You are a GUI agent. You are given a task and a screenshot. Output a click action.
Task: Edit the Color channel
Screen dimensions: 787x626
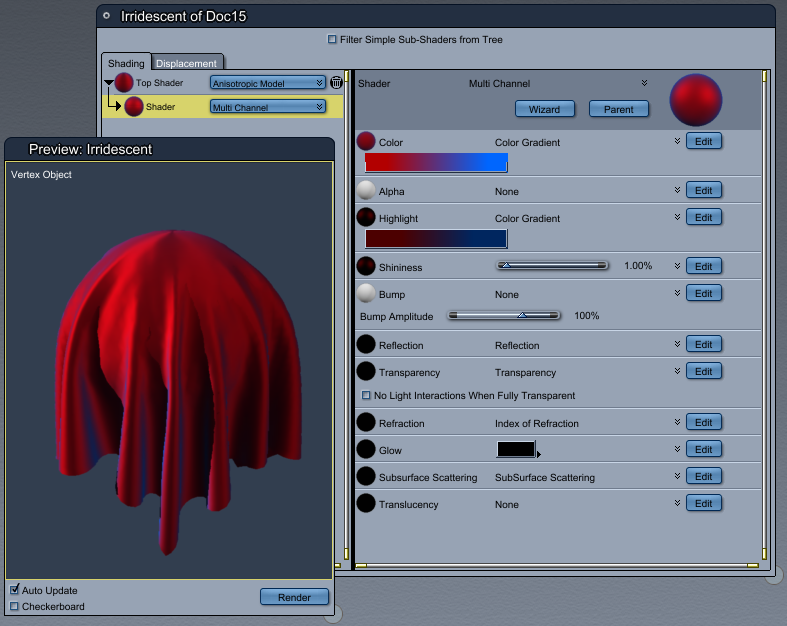704,141
